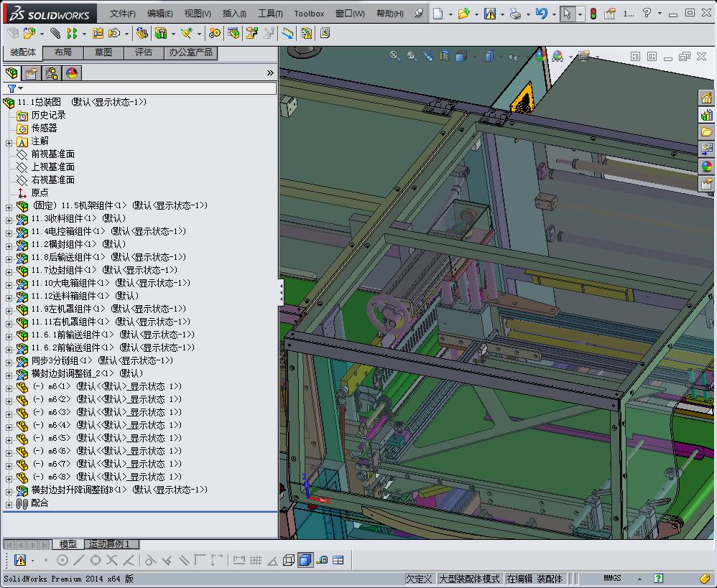The image size is (717, 588).
Task: Click the Zoom to Fit magnifier icon
Action: click(395, 56)
